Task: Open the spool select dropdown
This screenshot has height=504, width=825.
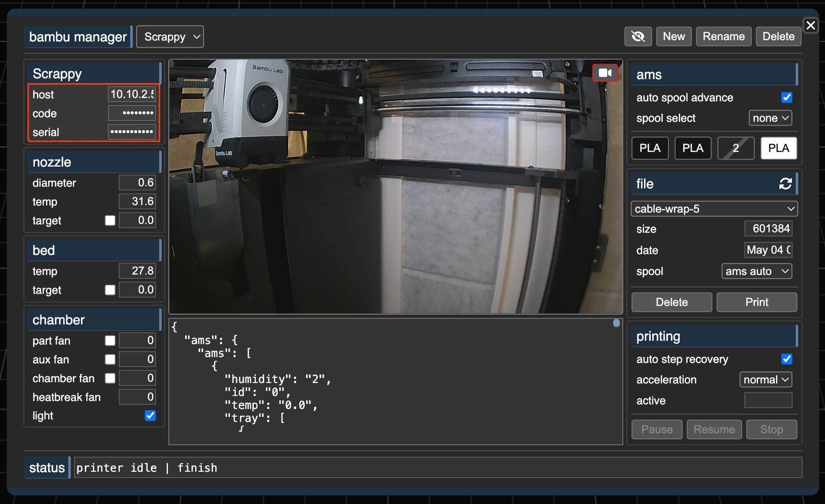Action: (x=770, y=118)
